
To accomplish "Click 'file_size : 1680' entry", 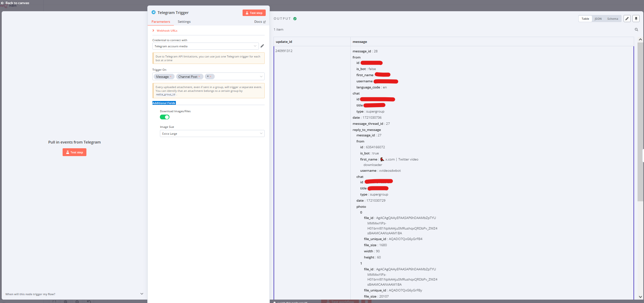I will point(375,245).
